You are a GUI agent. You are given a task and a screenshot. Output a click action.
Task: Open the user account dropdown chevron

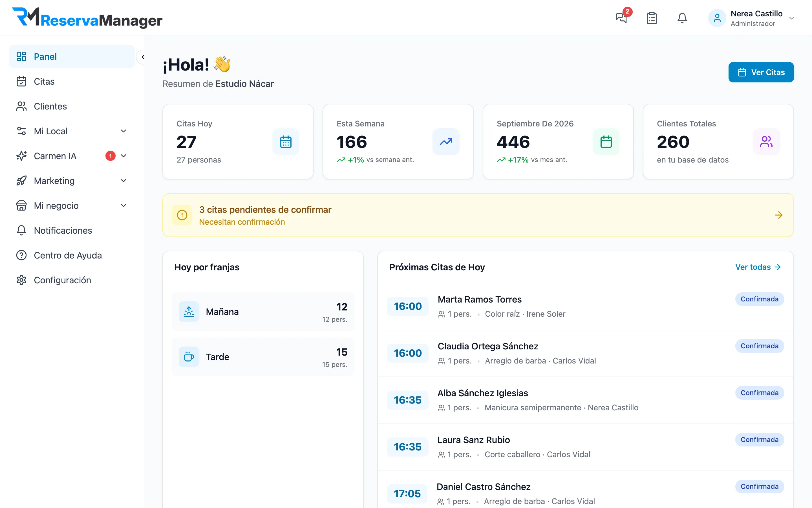pos(791,18)
